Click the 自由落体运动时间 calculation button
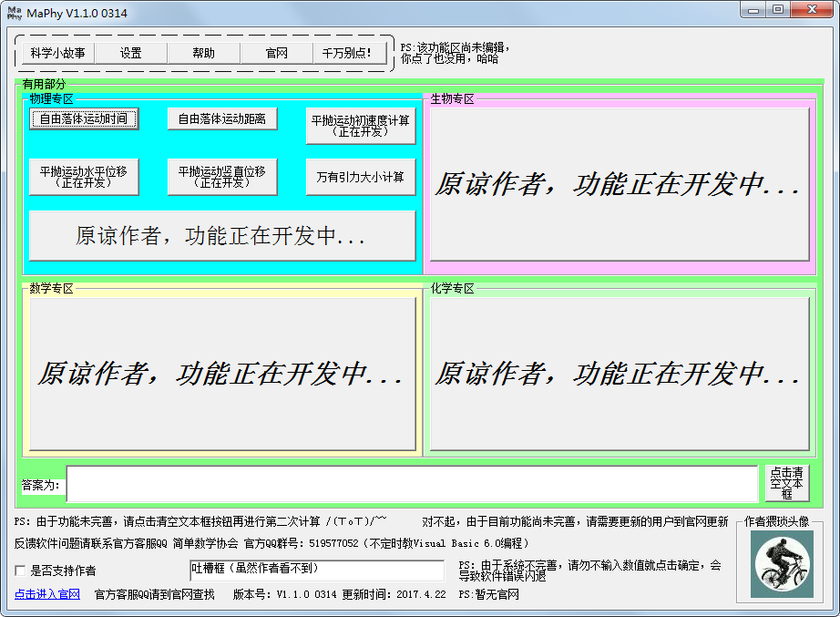Image resolution: width=840 pixels, height=617 pixels. click(84, 118)
